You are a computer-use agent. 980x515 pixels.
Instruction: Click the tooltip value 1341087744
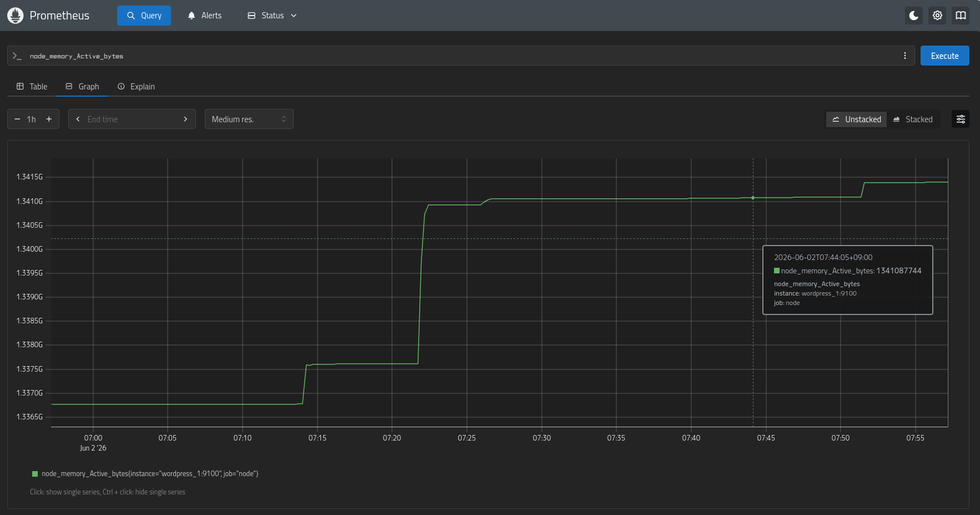click(x=899, y=271)
